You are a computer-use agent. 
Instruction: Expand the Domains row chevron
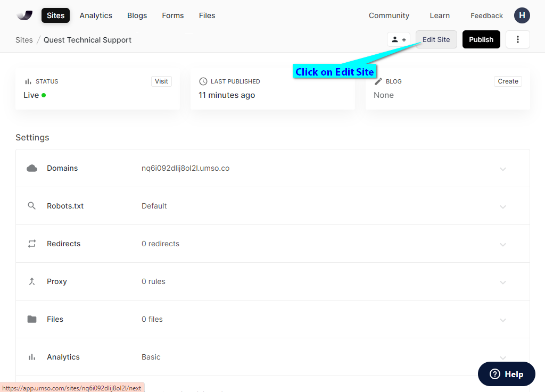click(x=502, y=169)
